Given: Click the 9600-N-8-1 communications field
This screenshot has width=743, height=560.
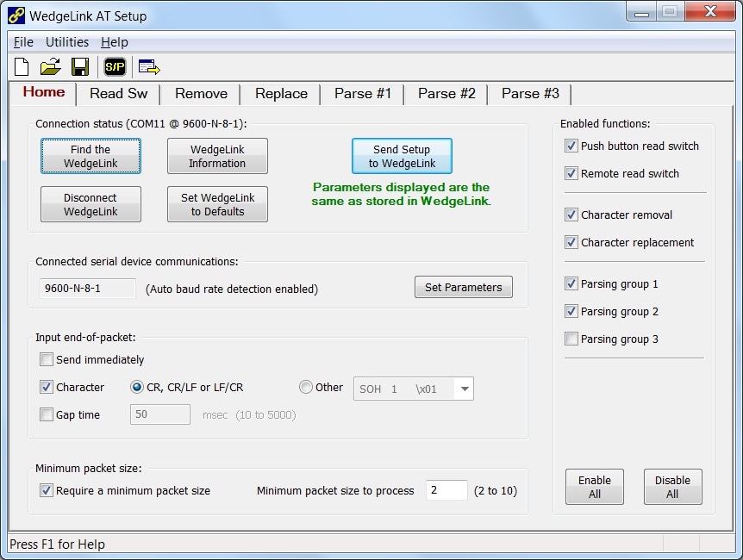Looking at the screenshot, I should pyautogui.click(x=88, y=288).
